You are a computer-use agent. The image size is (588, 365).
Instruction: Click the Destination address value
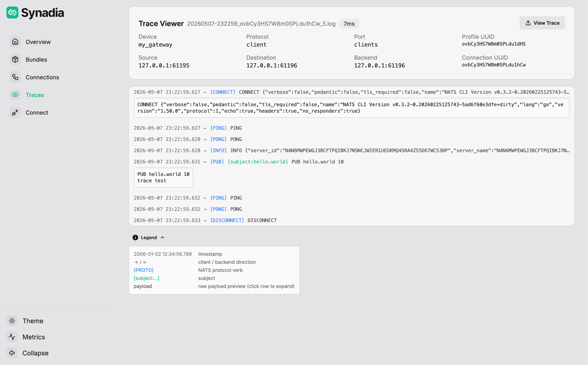click(272, 65)
